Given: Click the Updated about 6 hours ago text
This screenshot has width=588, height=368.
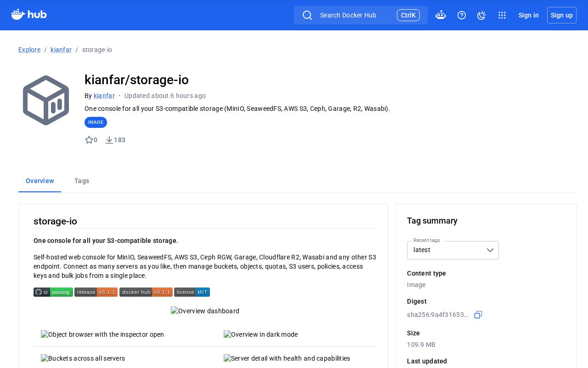Looking at the screenshot, I should [x=165, y=96].
